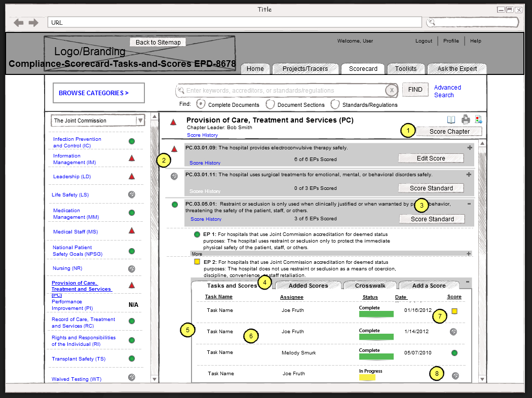Click yellow square score for EP 2
Image resolution: width=532 pixels, height=398 pixels.
coord(197,262)
